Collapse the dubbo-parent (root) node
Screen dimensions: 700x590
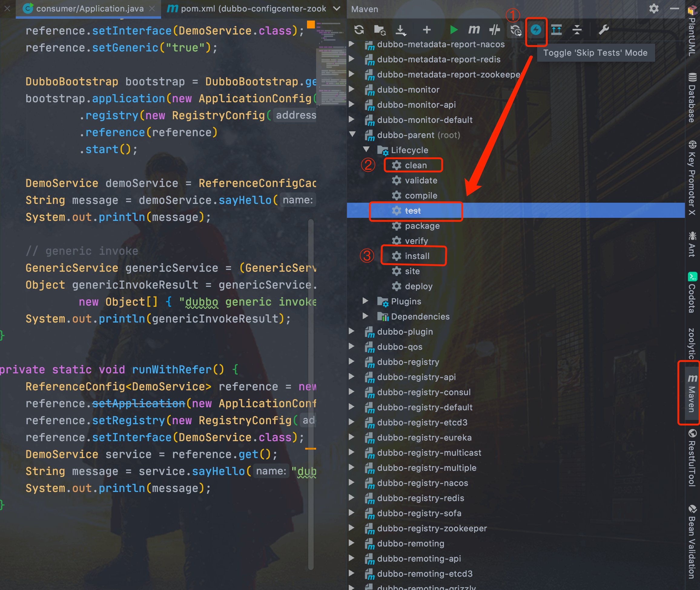coord(352,134)
